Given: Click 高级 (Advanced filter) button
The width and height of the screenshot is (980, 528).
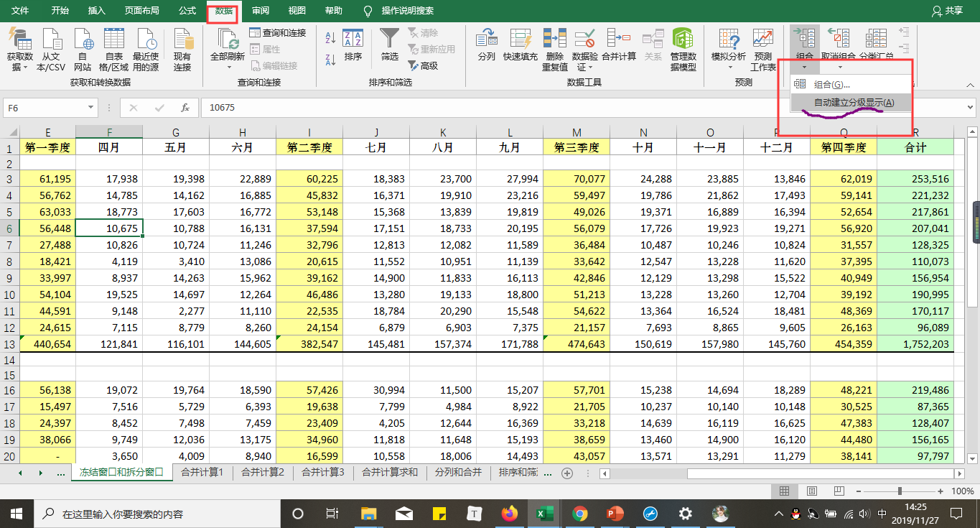Looking at the screenshot, I should [424, 65].
